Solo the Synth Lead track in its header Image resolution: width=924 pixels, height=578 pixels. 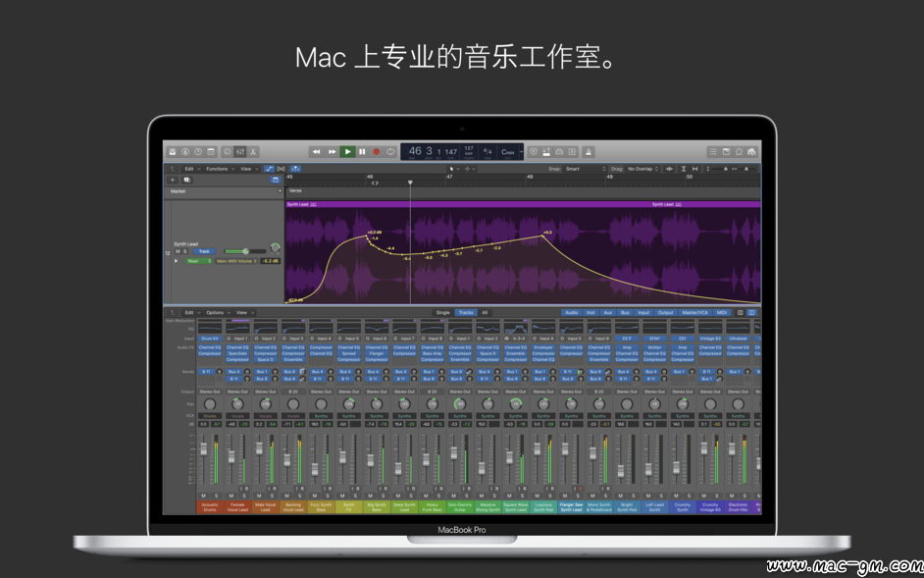(x=185, y=251)
